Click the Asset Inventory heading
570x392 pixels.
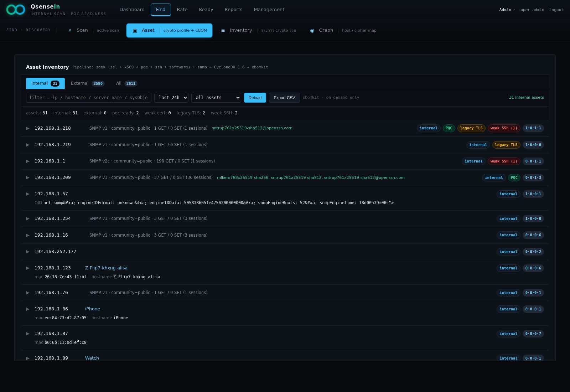tap(47, 67)
